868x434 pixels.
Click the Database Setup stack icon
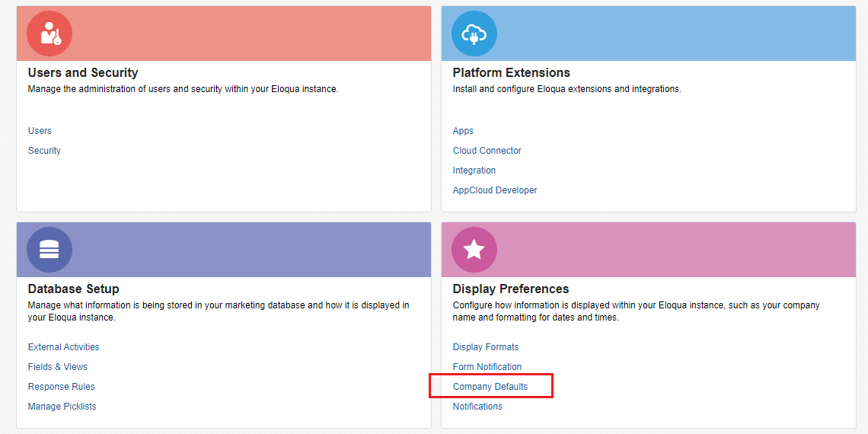pos(49,250)
